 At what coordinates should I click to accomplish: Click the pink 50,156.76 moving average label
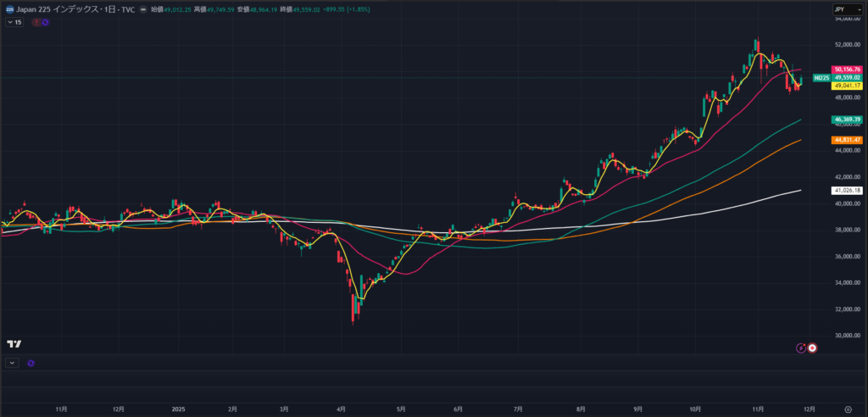pyautogui.click(x=848, y=69)
